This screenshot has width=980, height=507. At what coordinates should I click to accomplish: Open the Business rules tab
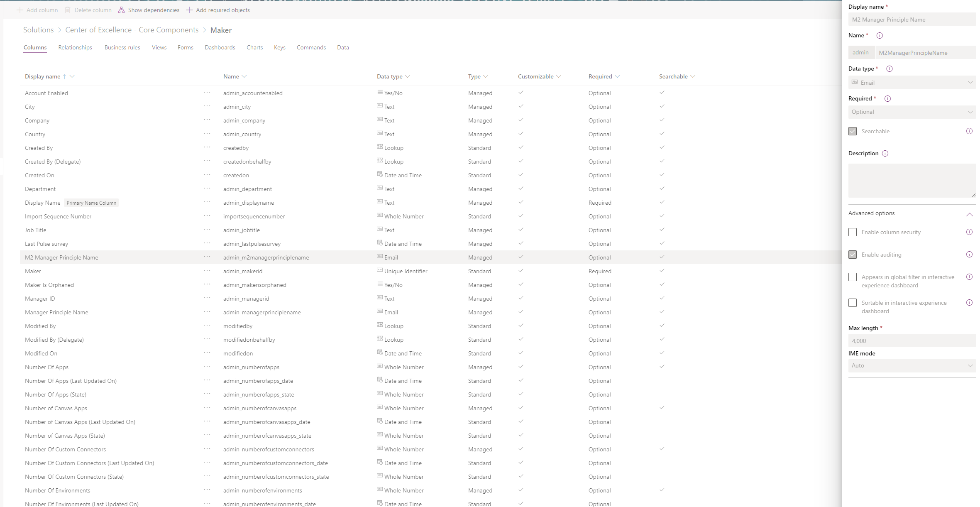122,47
